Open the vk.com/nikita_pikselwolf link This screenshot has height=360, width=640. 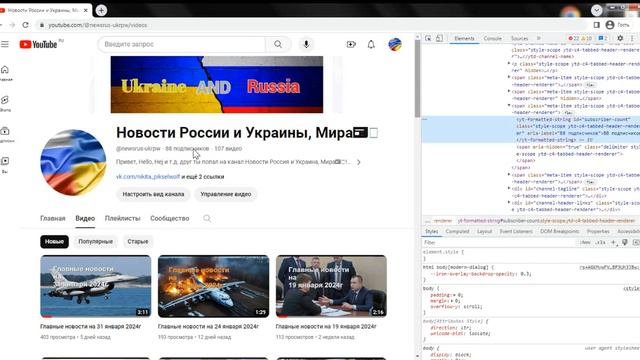(148, 177)
